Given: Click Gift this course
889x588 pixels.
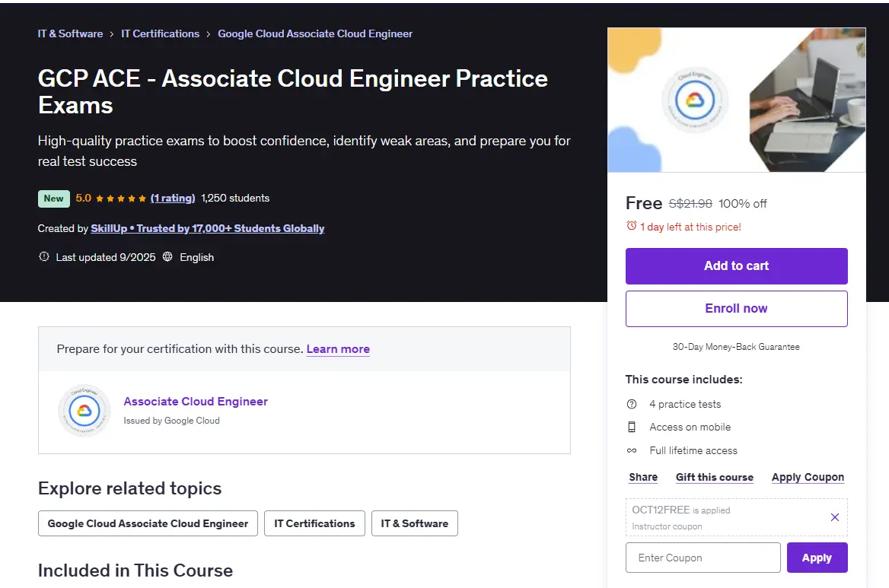Looking at the screenshot, I should [715, 477].
